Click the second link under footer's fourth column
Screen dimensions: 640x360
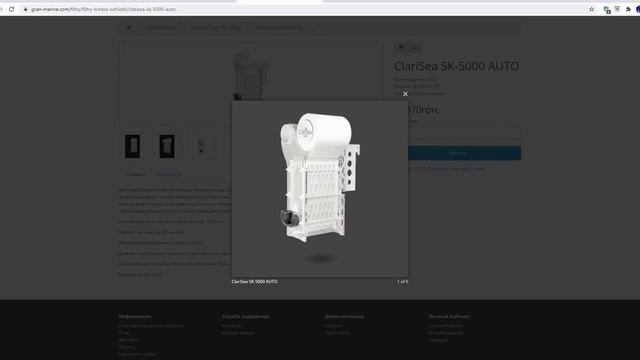(x=446, y=333)
